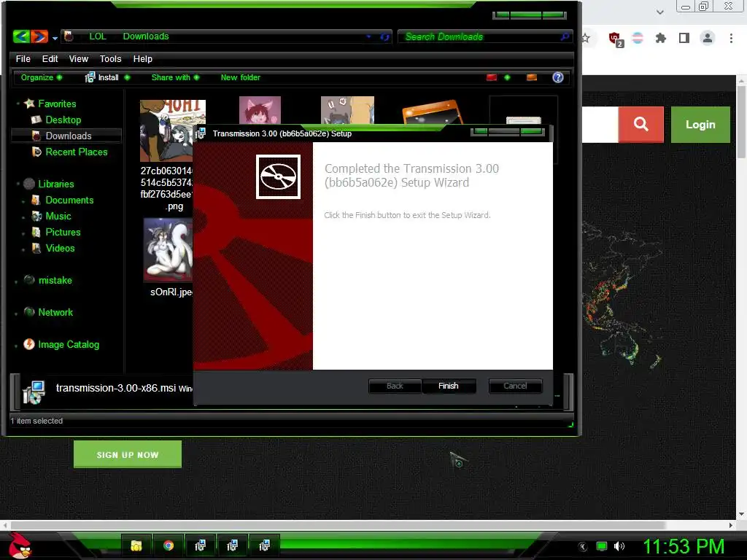The height and width of the screenshot is (560, 747).
Task: Open the Edit menu
Action: [50, 58]
